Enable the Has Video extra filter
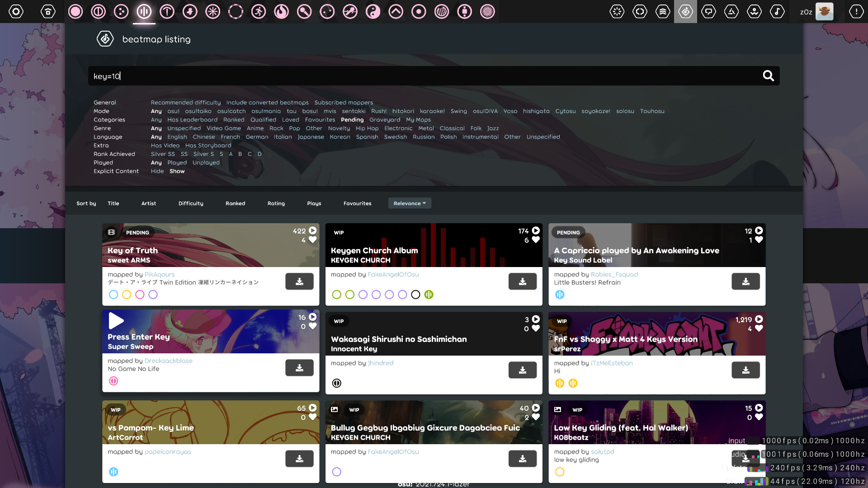The width and height of the screenshot is (868, 488). 165,145
